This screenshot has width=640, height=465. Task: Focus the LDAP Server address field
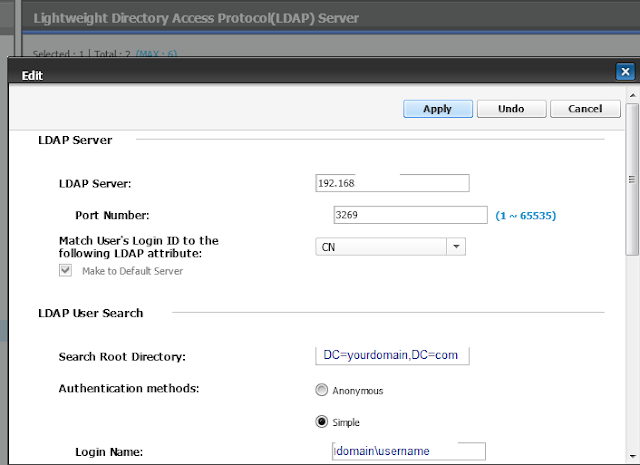391,183
